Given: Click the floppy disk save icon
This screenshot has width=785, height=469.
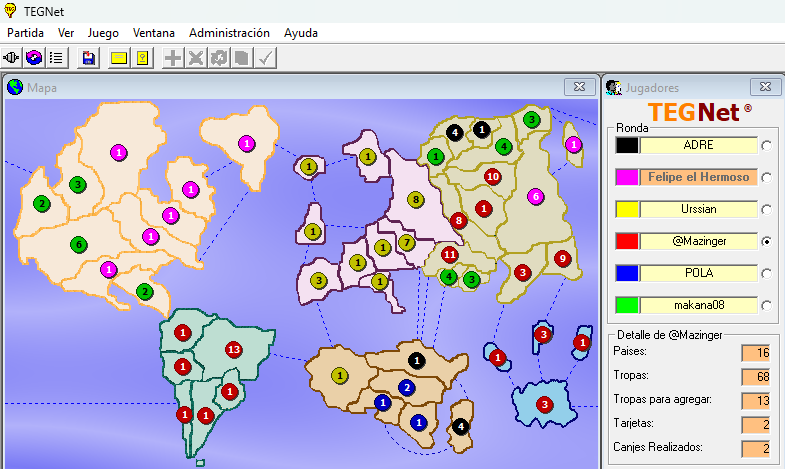Looking at the screenshot, I should coord(89,58).
